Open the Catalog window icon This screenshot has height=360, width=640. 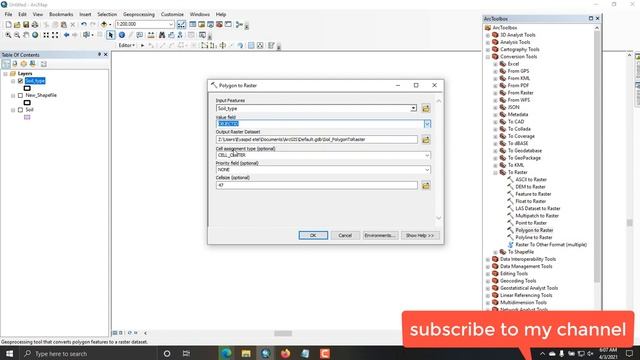pyautogui.click(x=202, y=24)
